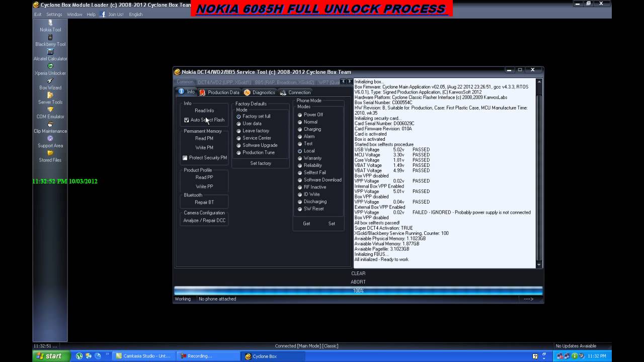
Task: Open the Nokia Tool sidebar icon
Action: click(x=50, y=23)
